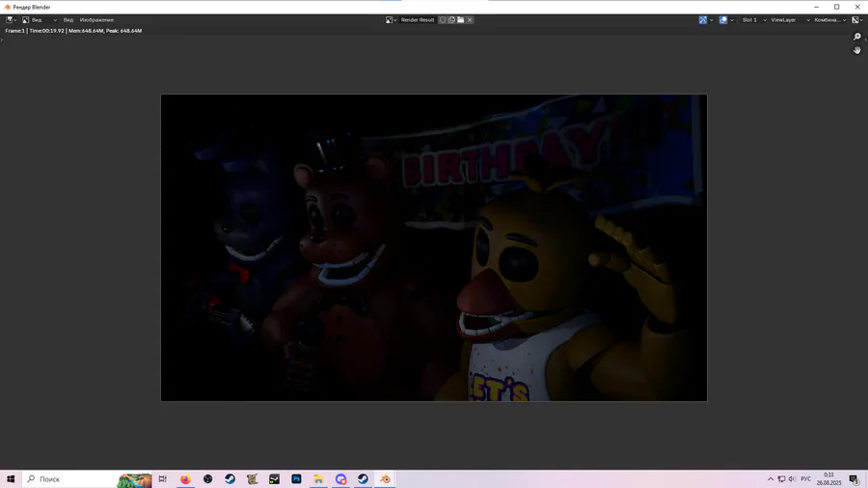The height and width of the screenshot is (488, 868).
Task: Open the image editor mode dropdown labeled Вид
Action: [x=40, y=20]
